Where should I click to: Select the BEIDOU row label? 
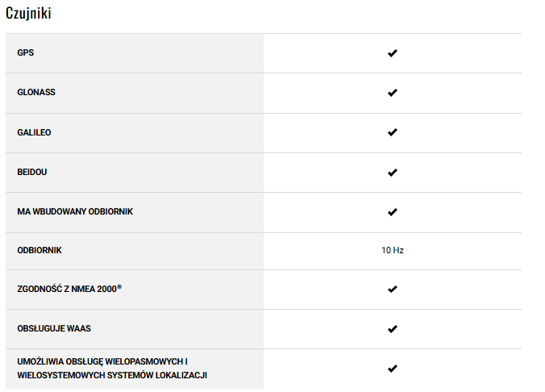pyautogui.click(x=33, y=173)
